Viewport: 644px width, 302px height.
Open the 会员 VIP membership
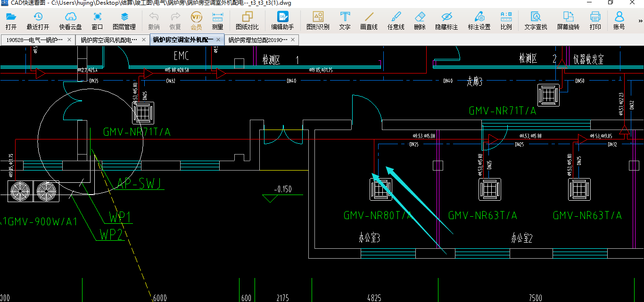(196, 21)
